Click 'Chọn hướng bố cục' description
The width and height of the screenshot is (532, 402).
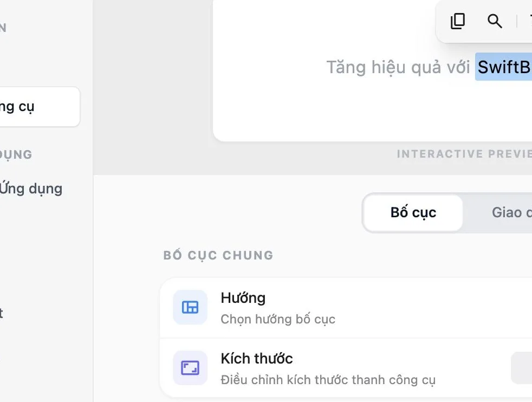(278, 319)
